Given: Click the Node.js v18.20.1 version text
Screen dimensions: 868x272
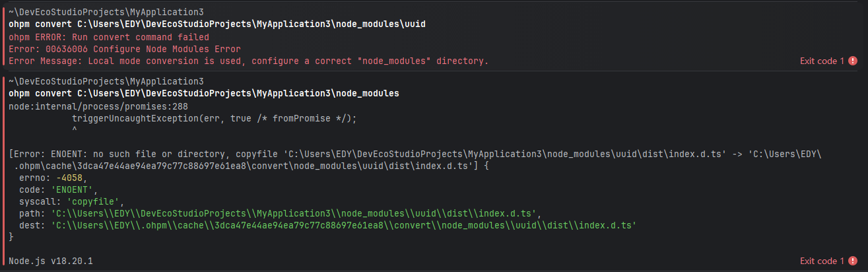Looking at the screenshot, I should (51, 261).
